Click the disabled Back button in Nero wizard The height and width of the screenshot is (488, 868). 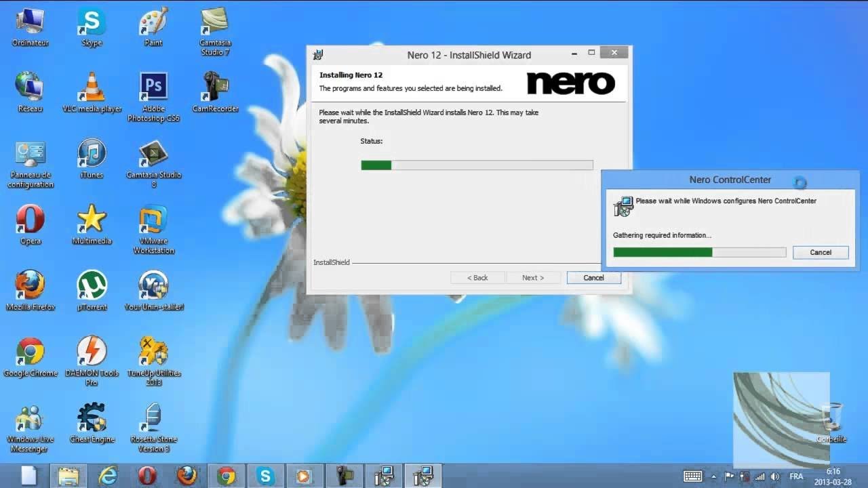tap(477, 278)
